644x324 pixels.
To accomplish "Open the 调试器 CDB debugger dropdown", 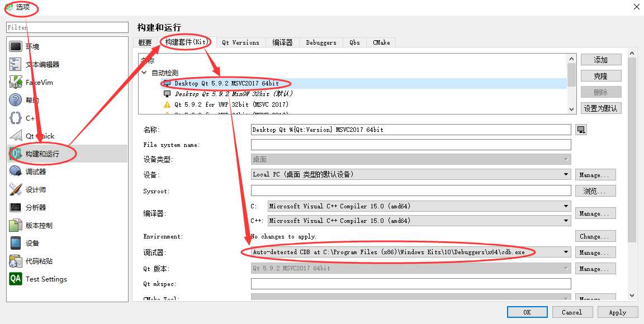I will [x=411, y=252].
